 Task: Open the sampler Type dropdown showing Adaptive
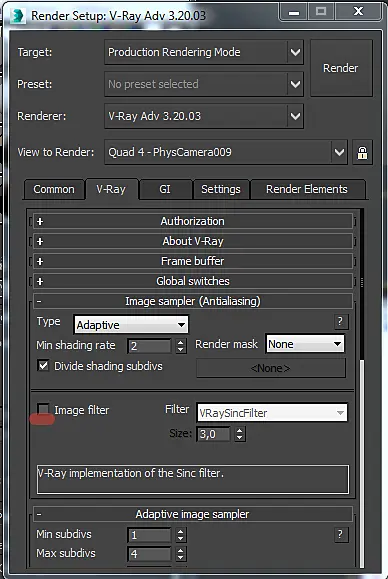click(131, 325)
